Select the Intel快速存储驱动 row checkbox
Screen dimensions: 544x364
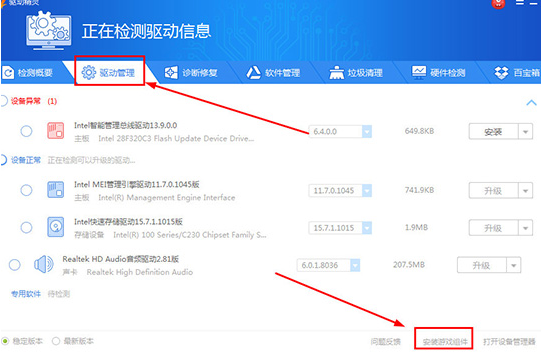click(x=26, y=228)
